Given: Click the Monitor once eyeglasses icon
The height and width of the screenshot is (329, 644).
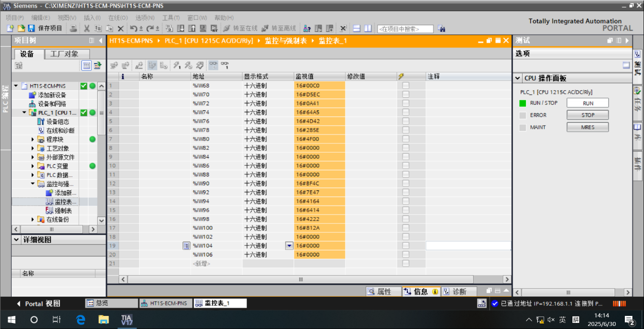Looking at the screenshot, I should coord(225,65).
